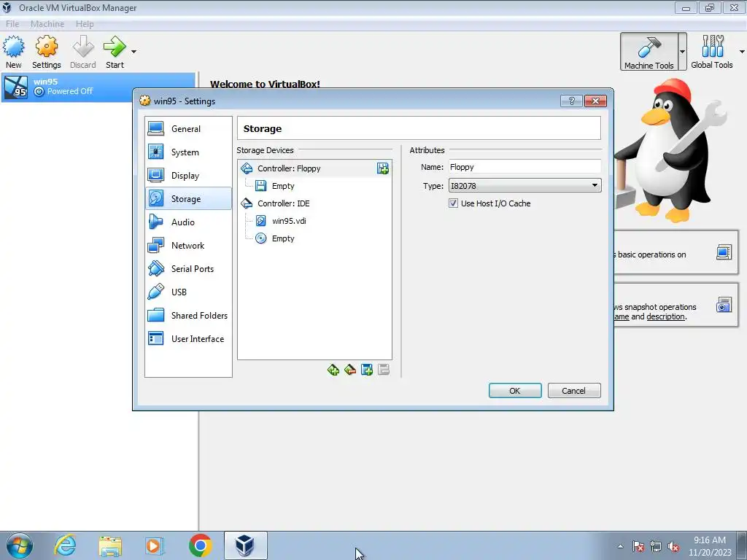
Task: Edit the controller Name field
Action: coord(524,167)
